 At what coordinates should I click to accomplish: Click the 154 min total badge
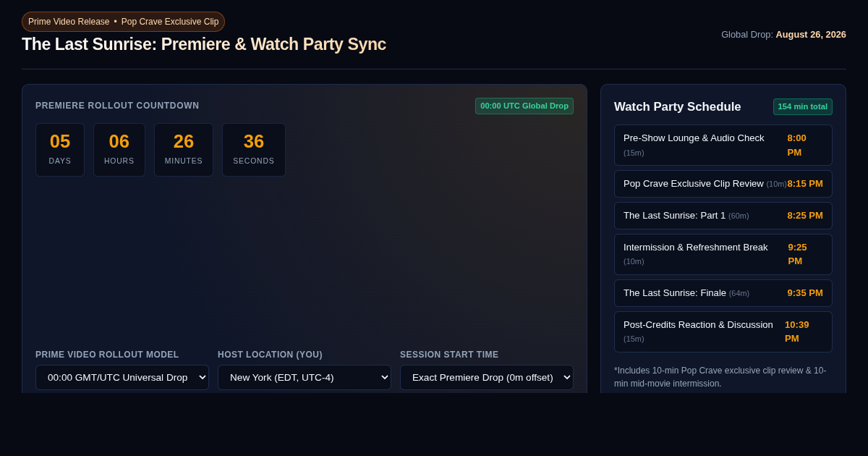click(803, 106)
